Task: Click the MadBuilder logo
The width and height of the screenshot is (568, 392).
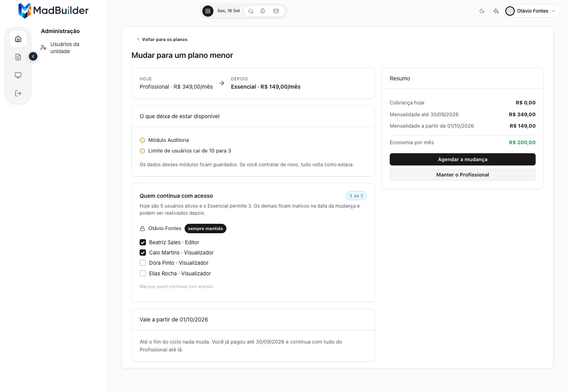Action: 53,11
